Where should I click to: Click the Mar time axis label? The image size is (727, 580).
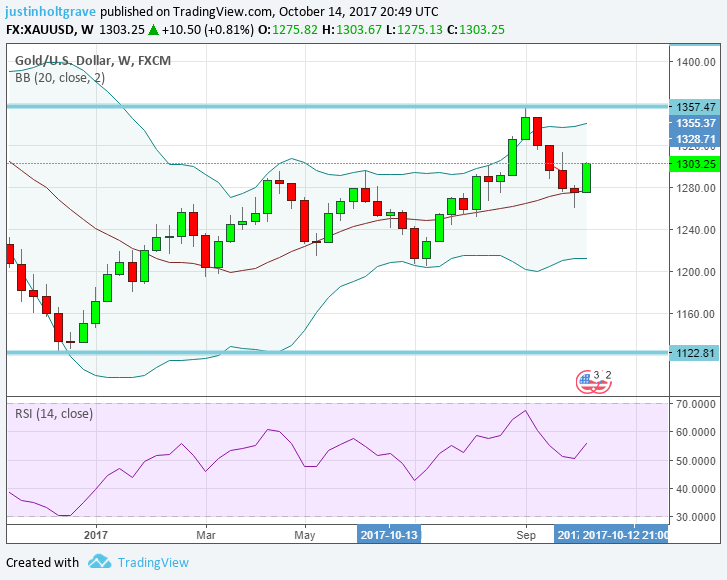[x=206, y=535]
